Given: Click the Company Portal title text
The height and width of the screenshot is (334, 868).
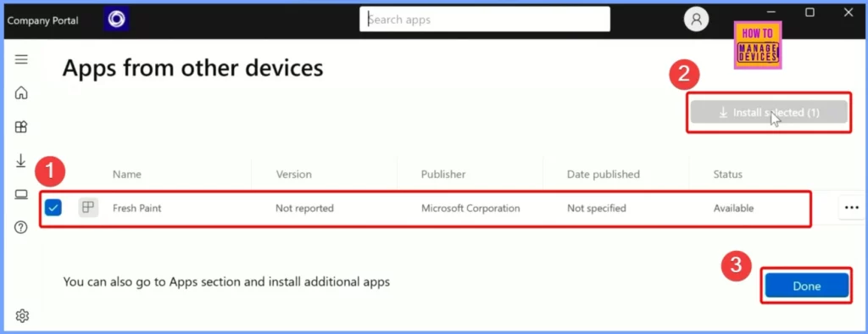Looking at the screenshot, I should (42, 20).
